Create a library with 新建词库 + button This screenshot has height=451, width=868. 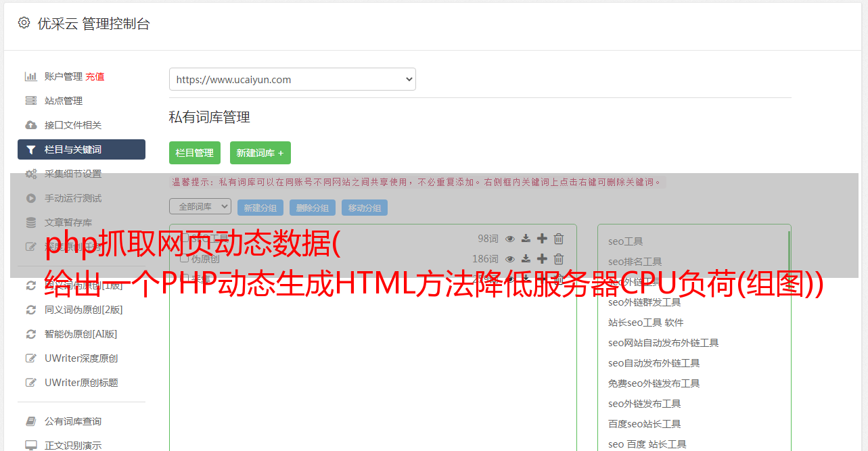point(260,153)
